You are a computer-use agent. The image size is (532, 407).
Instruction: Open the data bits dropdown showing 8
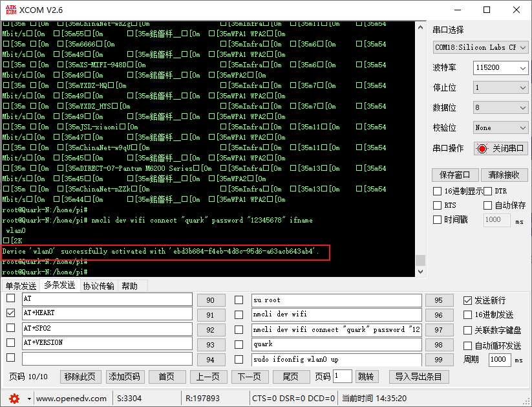click(500, 107)
